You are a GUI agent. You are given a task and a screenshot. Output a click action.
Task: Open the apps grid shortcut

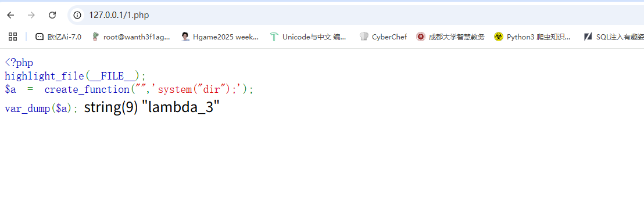point(13,37)
